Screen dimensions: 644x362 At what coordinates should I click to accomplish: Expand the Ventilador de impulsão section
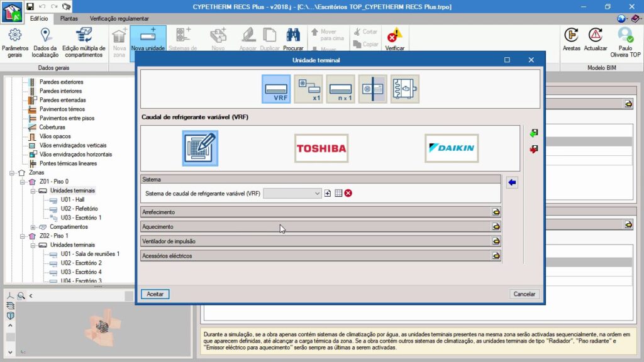click(496, 241)
